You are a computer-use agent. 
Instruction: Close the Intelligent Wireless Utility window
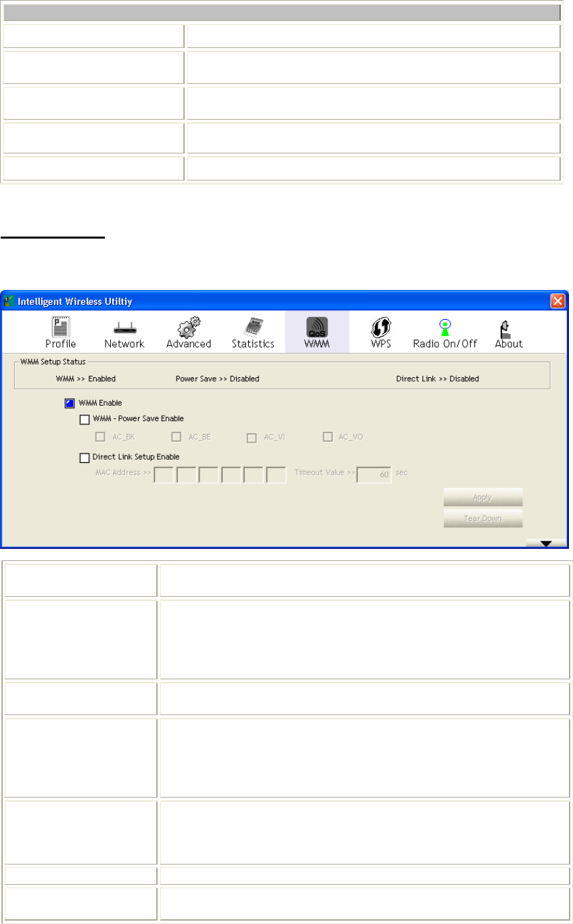pos(557,301)
